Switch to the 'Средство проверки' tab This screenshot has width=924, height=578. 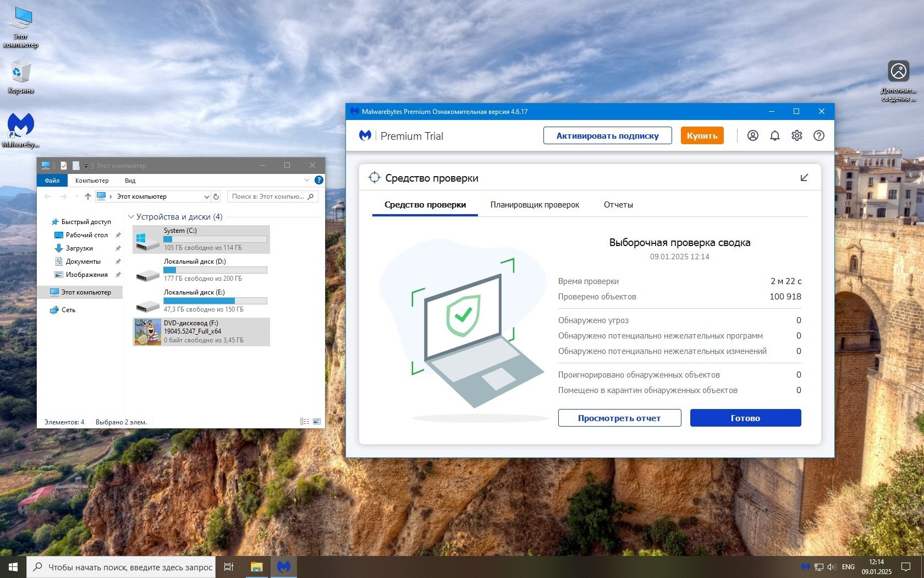[x=425, y=205]
